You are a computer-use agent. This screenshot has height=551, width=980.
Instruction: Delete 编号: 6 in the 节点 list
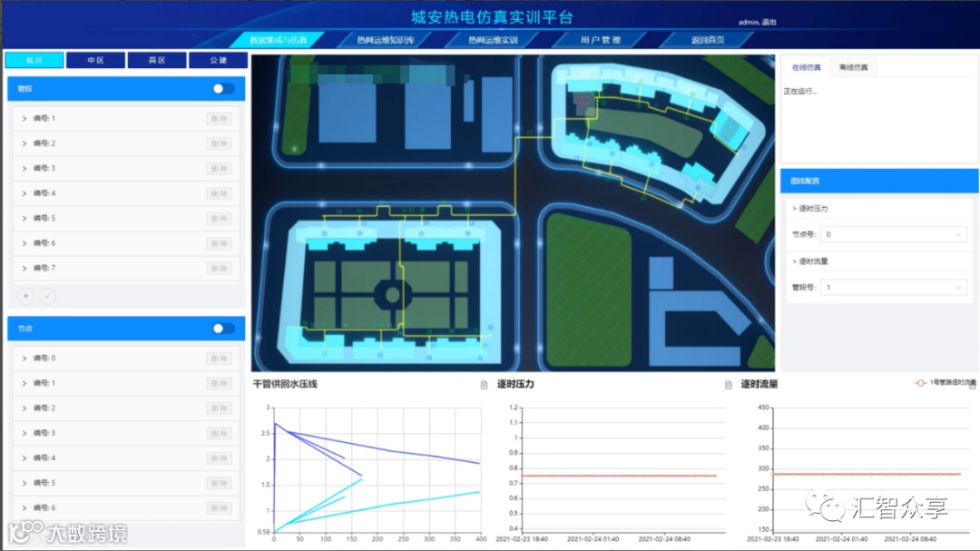click(220, 507)
